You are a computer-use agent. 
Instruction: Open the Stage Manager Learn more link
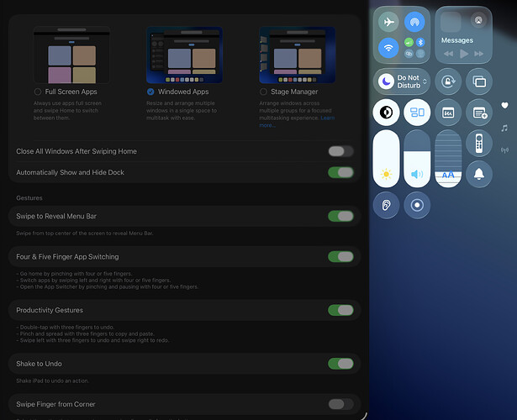click(267, 125)
